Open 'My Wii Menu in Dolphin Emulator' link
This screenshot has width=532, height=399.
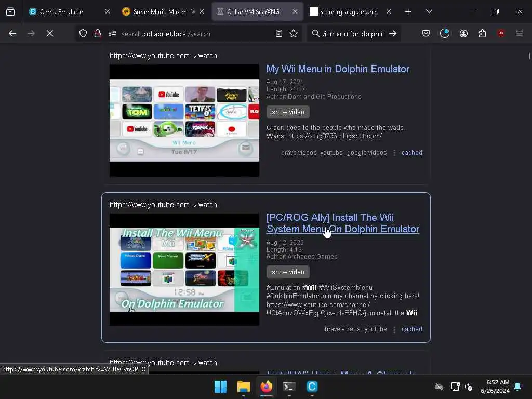(x=338, y=69)
